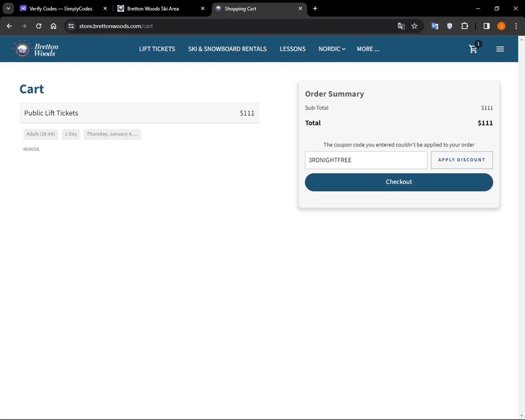
Task: Close the Verify Codes SimplyCodes tab
Action: [105, 8]
